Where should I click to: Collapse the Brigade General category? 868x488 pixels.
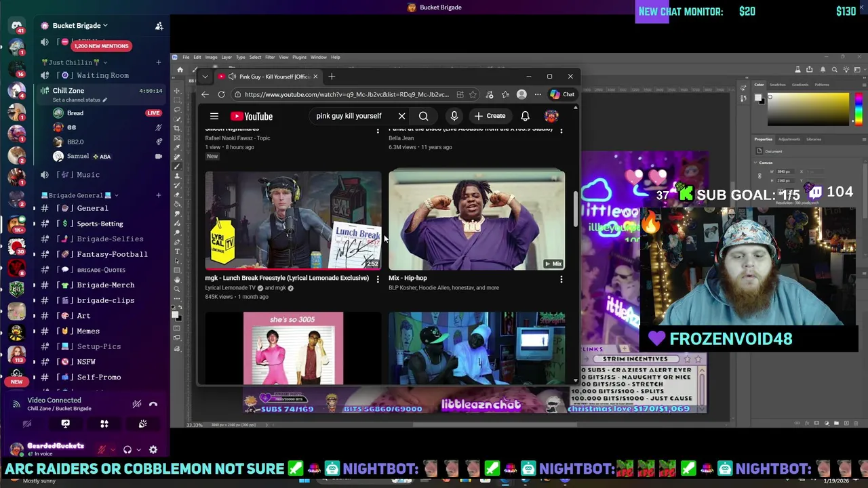click(79, 195)
